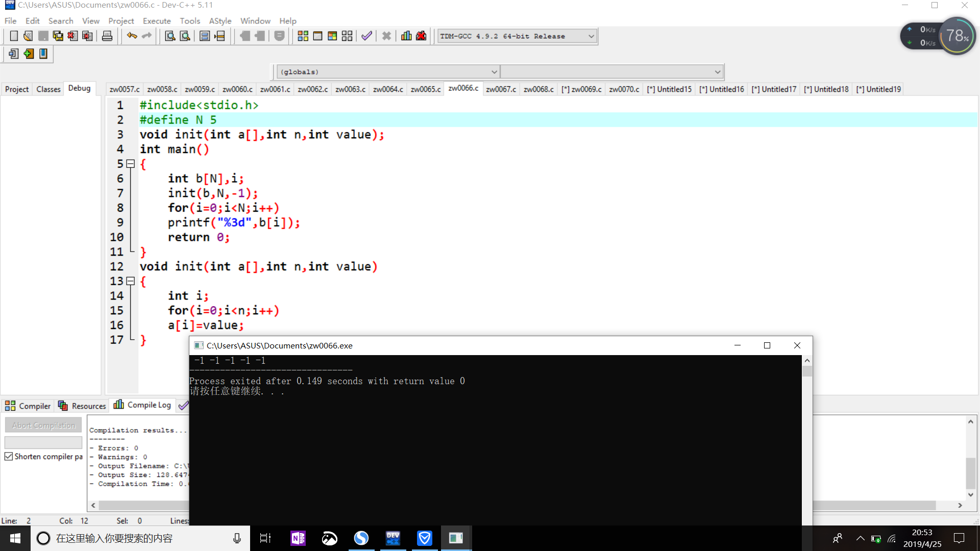Screen dimensions: 980x551
Task: Collapse the init function fold marker
Action: (130, 281)
